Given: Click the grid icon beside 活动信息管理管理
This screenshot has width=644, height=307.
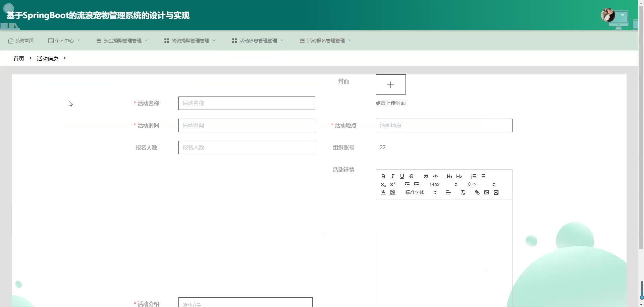Looking at the screenshot, I should (x=234, y=41).
